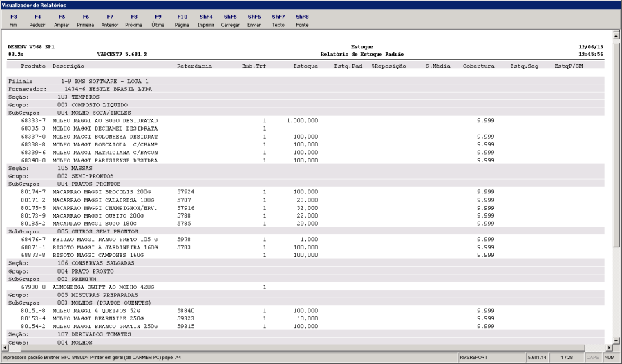Click Filial row RMS SOFTWARE - LOJA 1
The height and width of the screenshot is (364, 622).
coord(305,81)
